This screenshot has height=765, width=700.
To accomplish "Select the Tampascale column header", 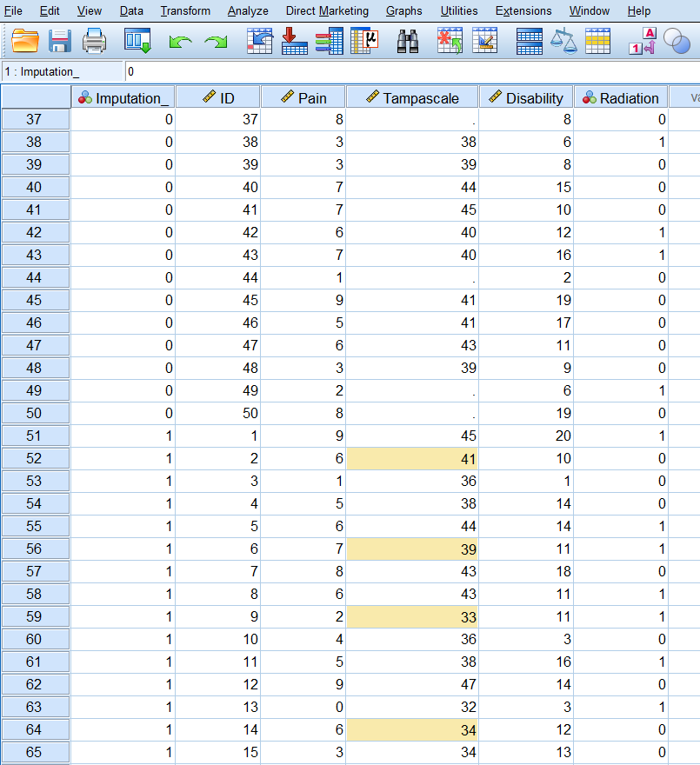I will [x=412, y=98].
